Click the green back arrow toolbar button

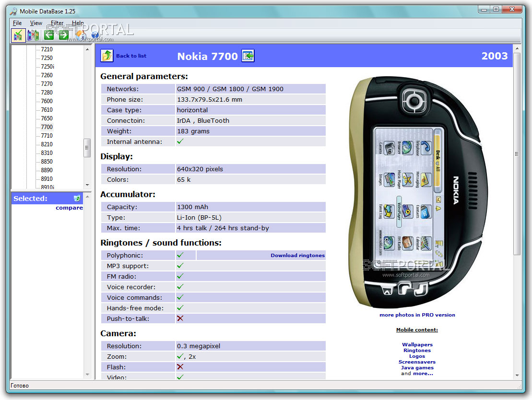[x=49, y=35]
